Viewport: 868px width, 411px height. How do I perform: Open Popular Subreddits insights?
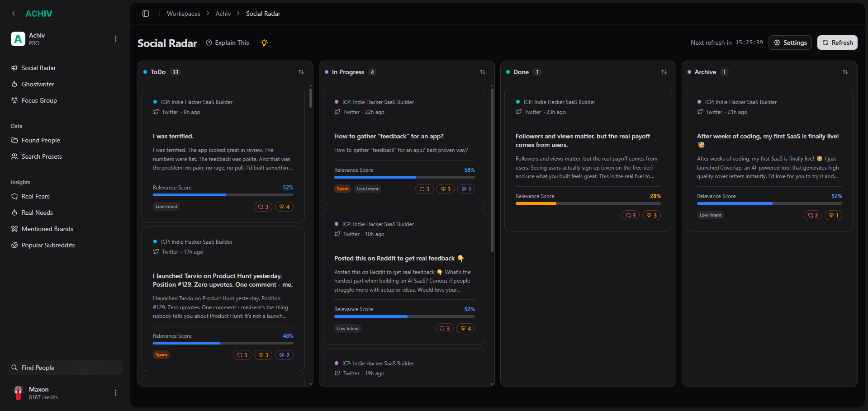pyautogui.click(x=48, y=245)
